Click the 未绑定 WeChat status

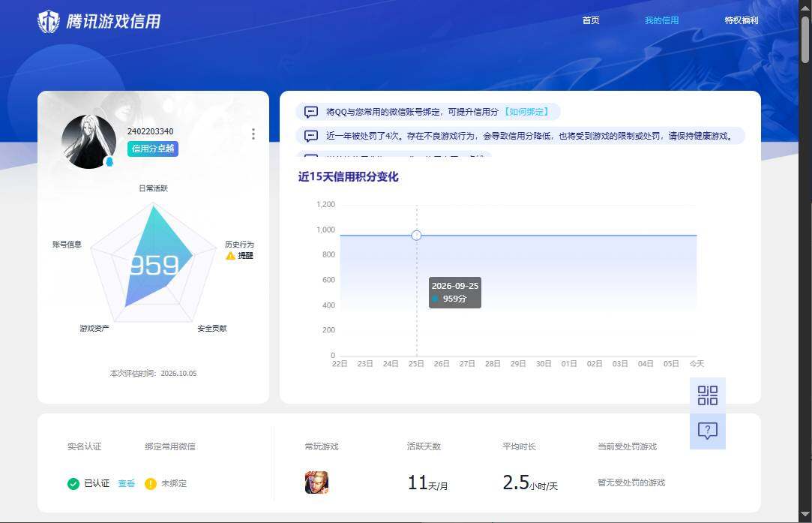tap(173, 484)
